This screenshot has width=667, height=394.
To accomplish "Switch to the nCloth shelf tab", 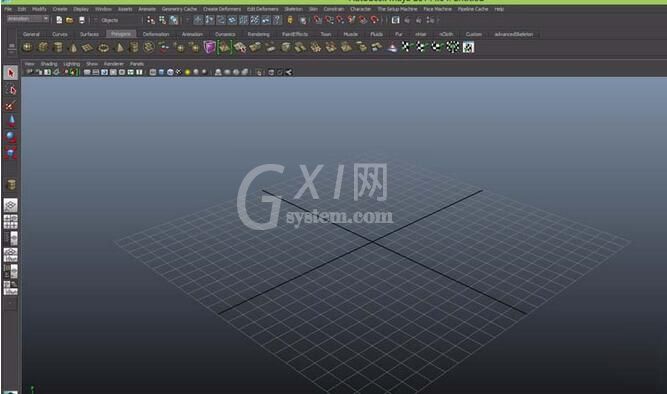I will coord(446,34).
